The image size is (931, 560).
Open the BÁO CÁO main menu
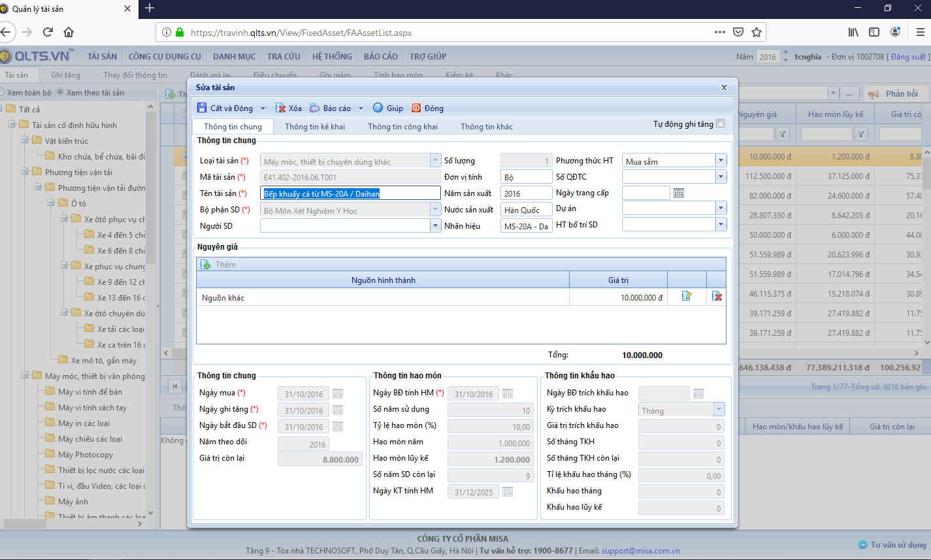point(381,57)
